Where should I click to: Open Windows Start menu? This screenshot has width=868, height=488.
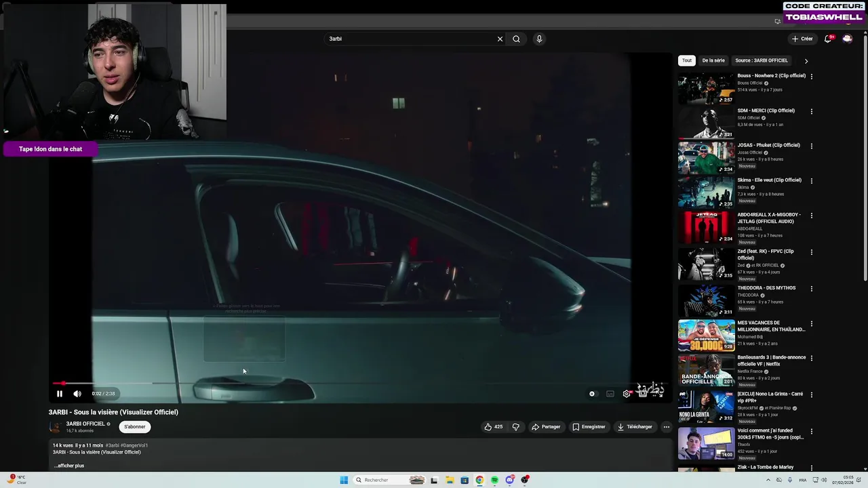tap(344, 480)
